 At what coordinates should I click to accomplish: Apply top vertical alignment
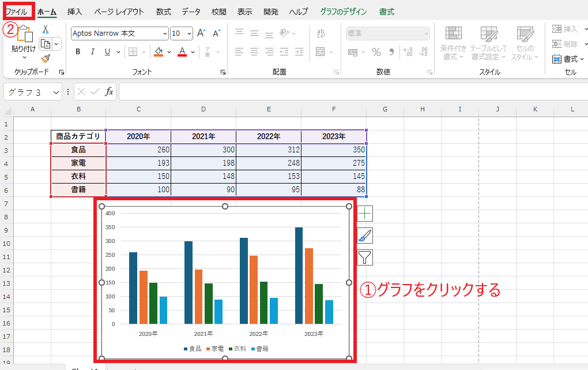239,33
